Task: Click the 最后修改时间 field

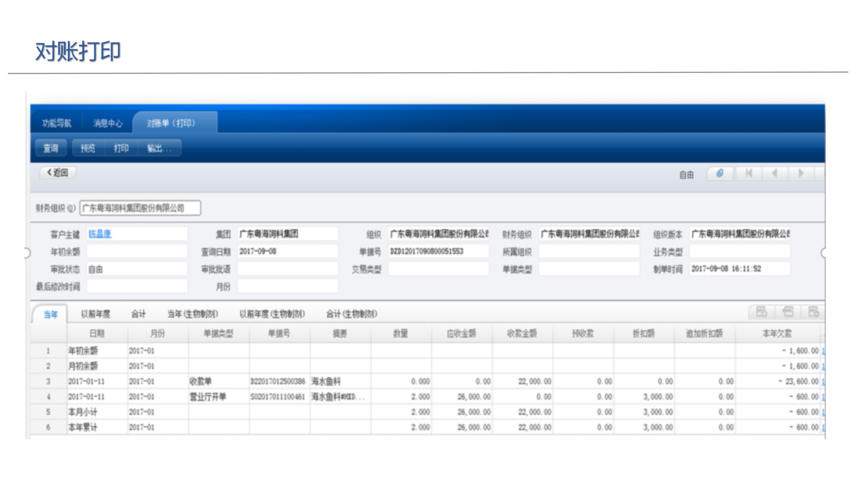Action: (137, 286)
